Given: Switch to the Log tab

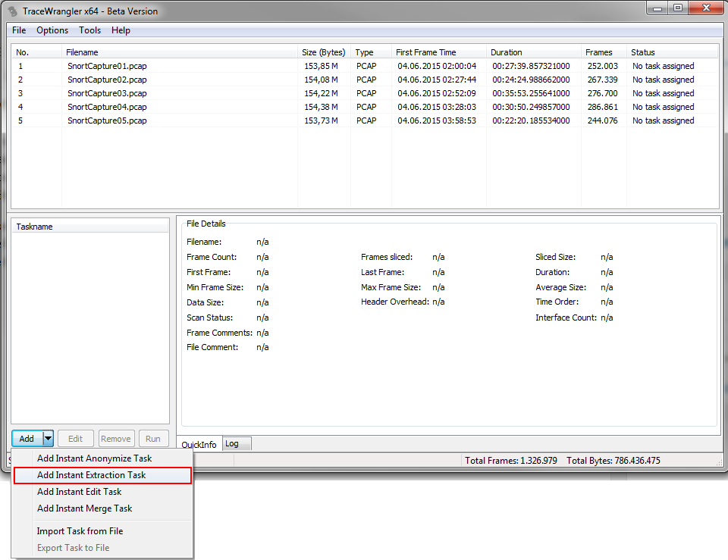Looking at the screenshot, I should pyautogui.click(x=237, y=443).
